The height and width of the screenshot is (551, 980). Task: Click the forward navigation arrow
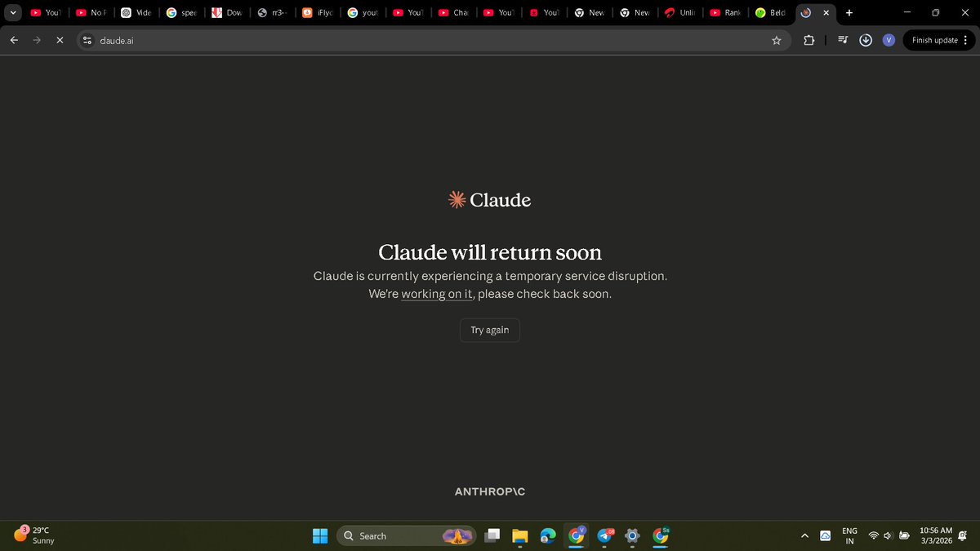[x=37, y=40]
